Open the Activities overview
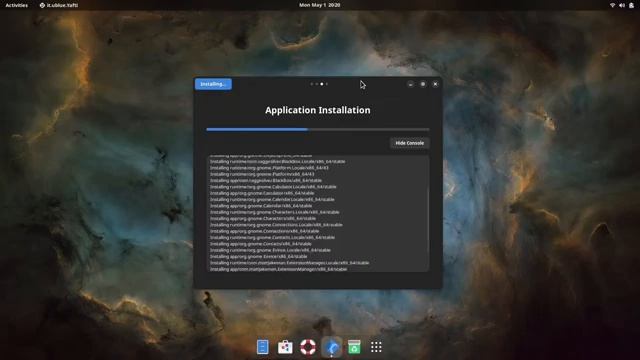This screenshot has height=360, width=640. coord(17,5)
